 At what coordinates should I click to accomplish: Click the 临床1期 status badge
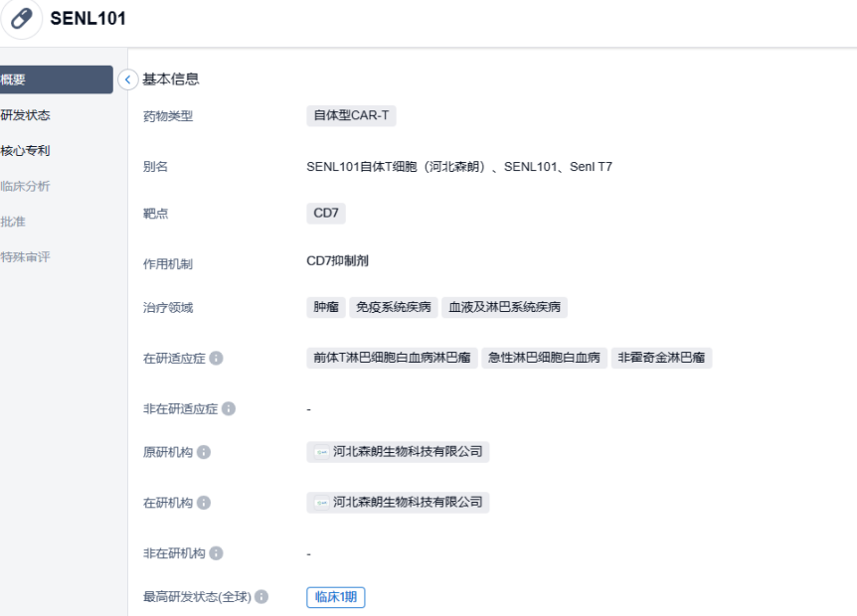pos(335,597)
